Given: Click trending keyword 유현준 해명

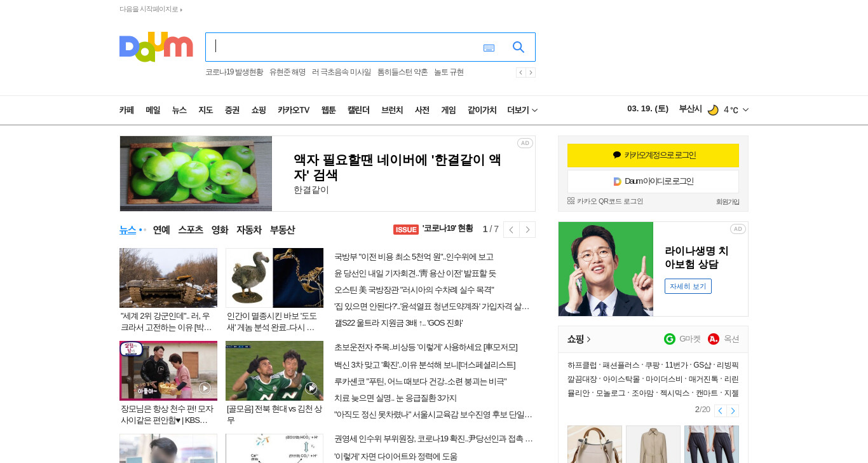Looking at the screenshot, I should pos(287,73).
